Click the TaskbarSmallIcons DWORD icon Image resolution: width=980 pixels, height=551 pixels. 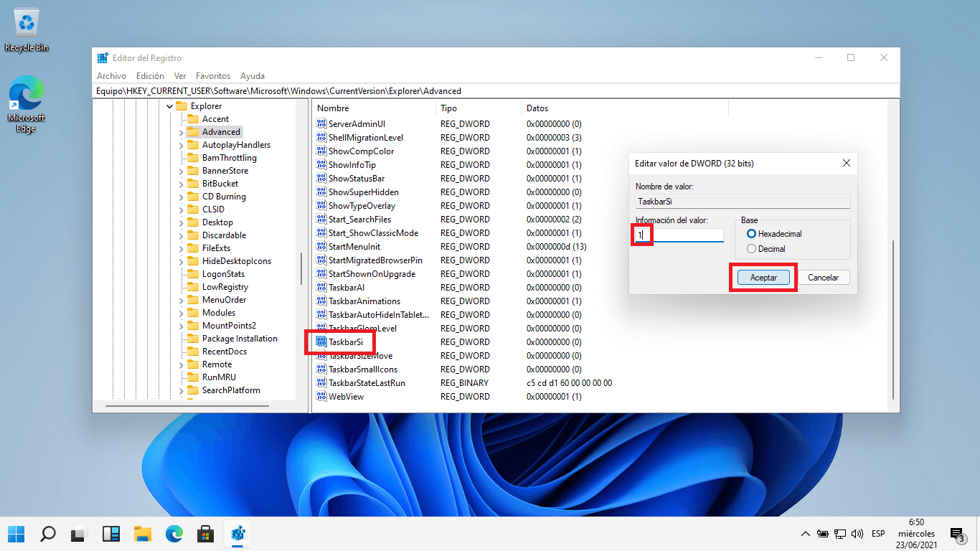point(321,369)
